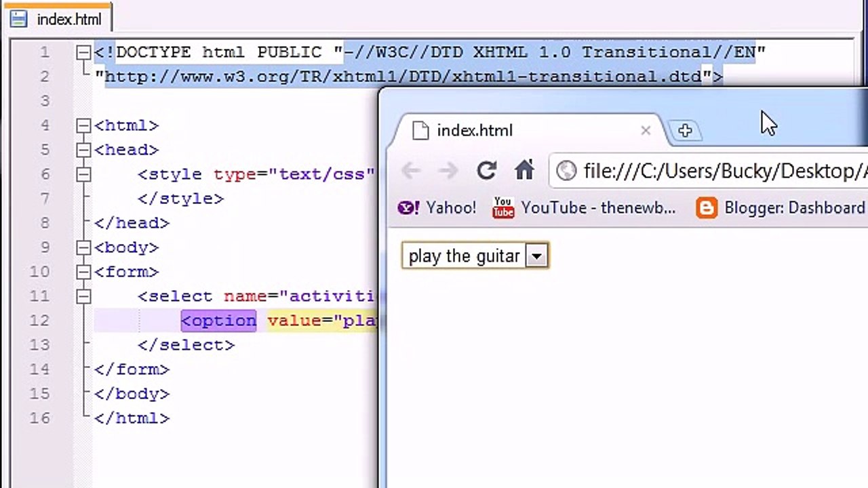This screenshot has width=868, height=488.
Task: Click the '</form>' tag on line 14
Action: 132,369
